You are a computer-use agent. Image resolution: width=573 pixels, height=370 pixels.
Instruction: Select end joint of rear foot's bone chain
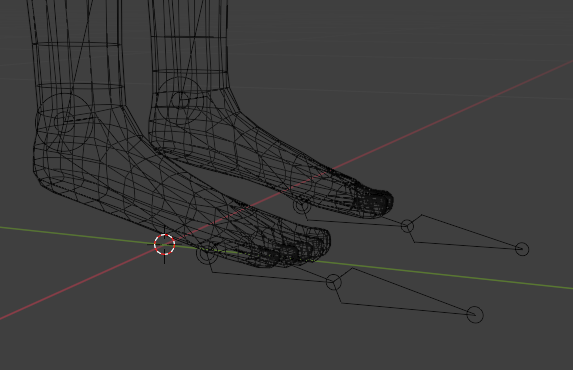click(522, 249)
